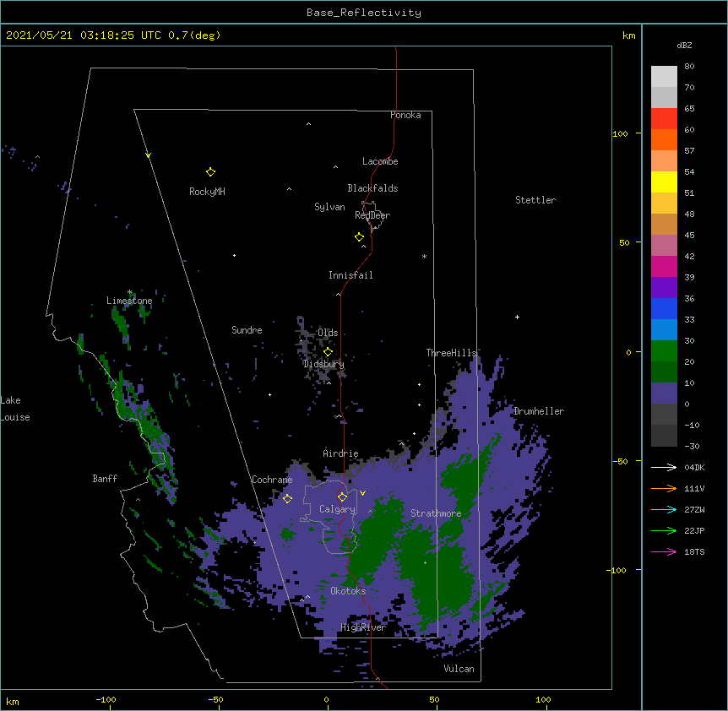Click the yellow marker above RockyMH
This screenshot has width=728, height=711.
[x=210, y=171]
